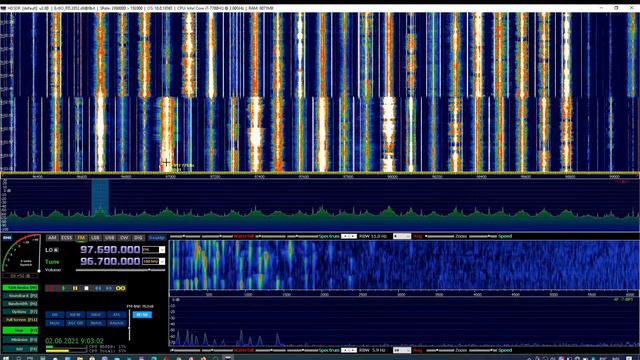Select USB demodulation mode
The height and width of the screenshot is (360, 640).
pyautogui.click(x=109, y=238)
